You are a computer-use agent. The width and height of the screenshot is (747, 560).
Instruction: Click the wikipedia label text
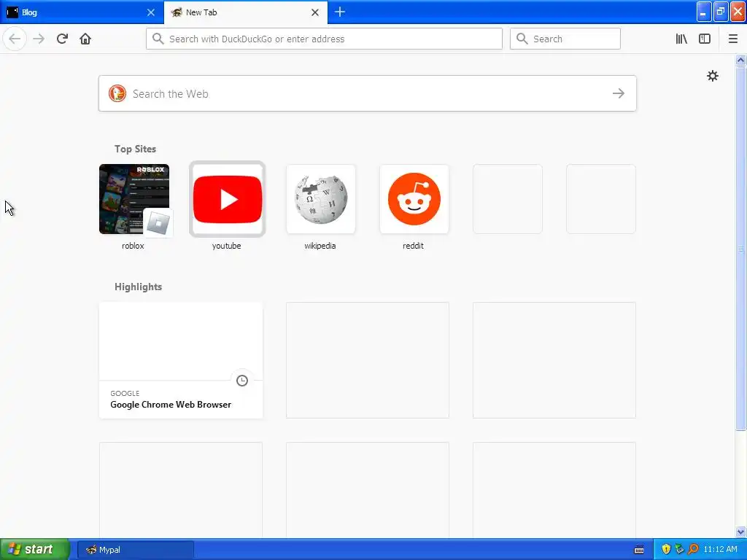pos(320,246)
